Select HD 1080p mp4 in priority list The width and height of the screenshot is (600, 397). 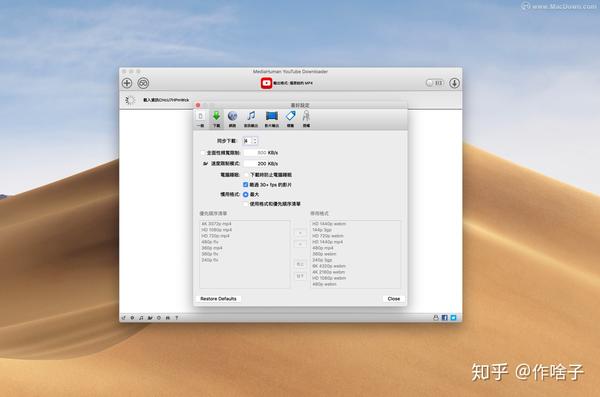pos(217,230)
